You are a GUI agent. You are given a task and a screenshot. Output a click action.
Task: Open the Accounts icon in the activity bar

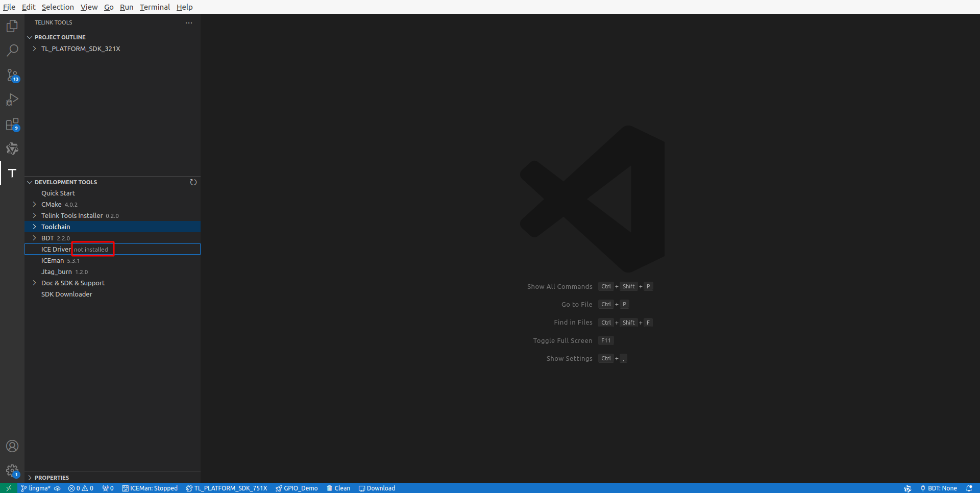coord(12,446)
